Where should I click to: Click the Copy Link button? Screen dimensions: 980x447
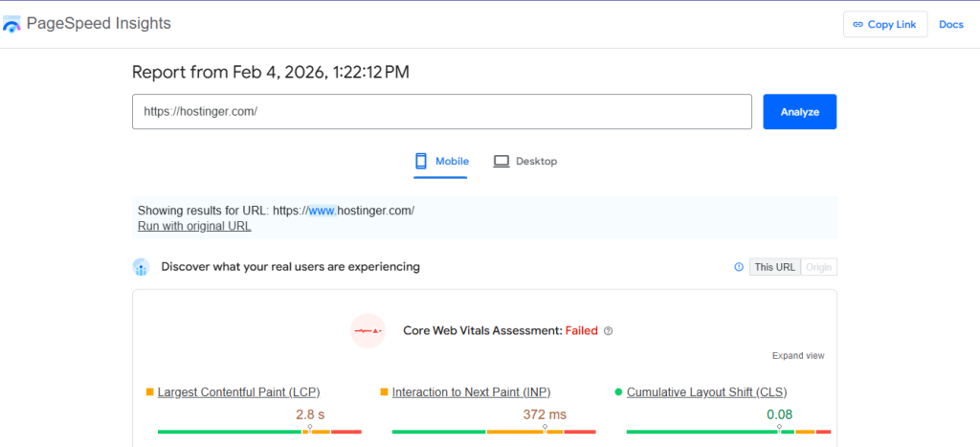pos(885,24)
